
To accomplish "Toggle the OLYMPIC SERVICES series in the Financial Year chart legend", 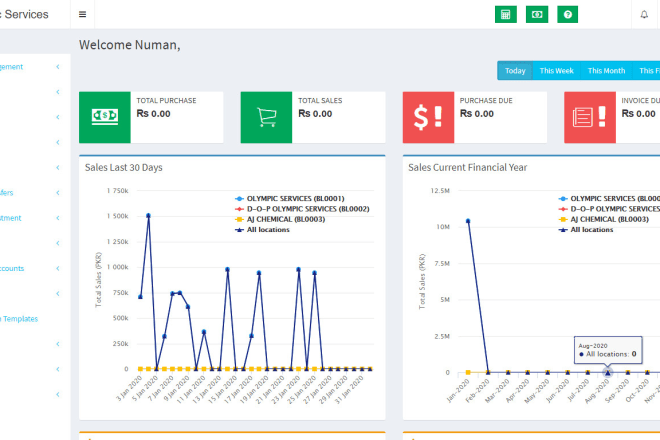I will pos(609,198).
